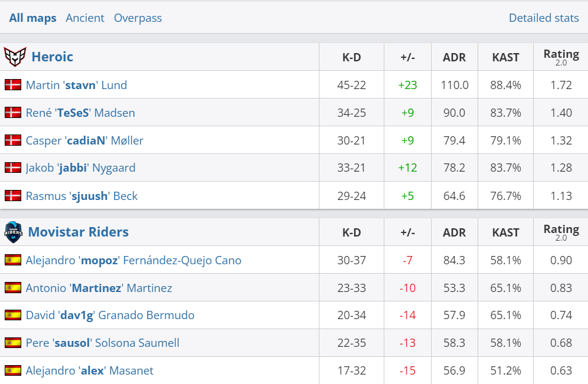View René 'TeSeS' Madsen's profile

[80, 113]
